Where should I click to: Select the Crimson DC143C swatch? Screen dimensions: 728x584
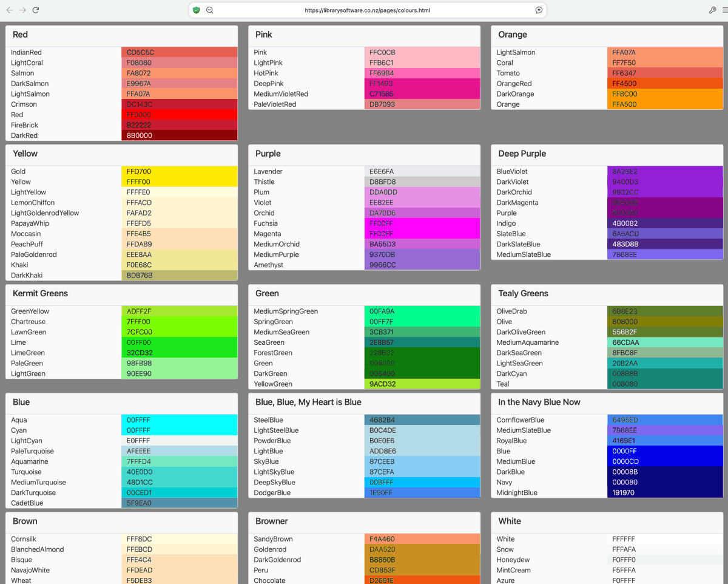(179, 104)
